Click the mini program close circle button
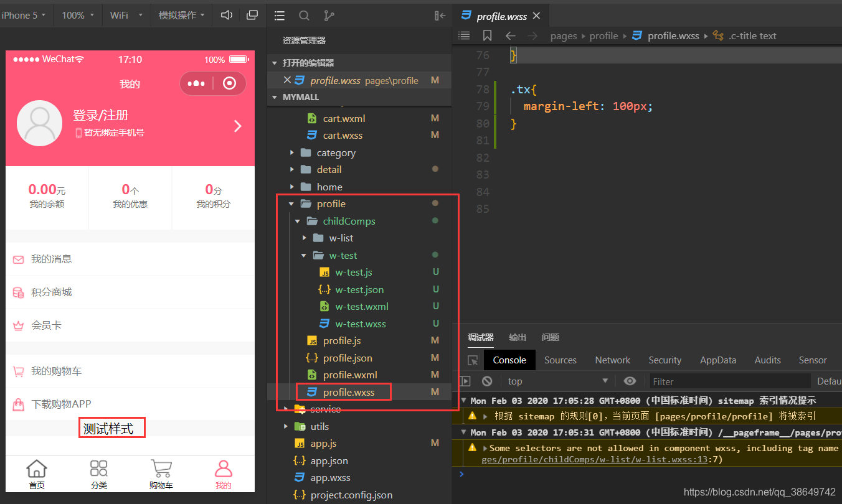 (229, 83)
